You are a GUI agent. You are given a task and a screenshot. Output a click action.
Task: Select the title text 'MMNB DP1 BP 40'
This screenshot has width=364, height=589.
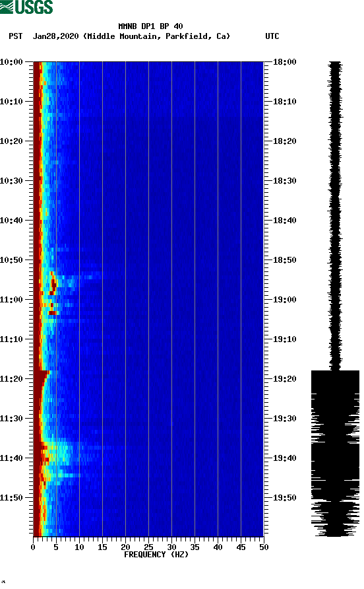click(x=150, y=26)
